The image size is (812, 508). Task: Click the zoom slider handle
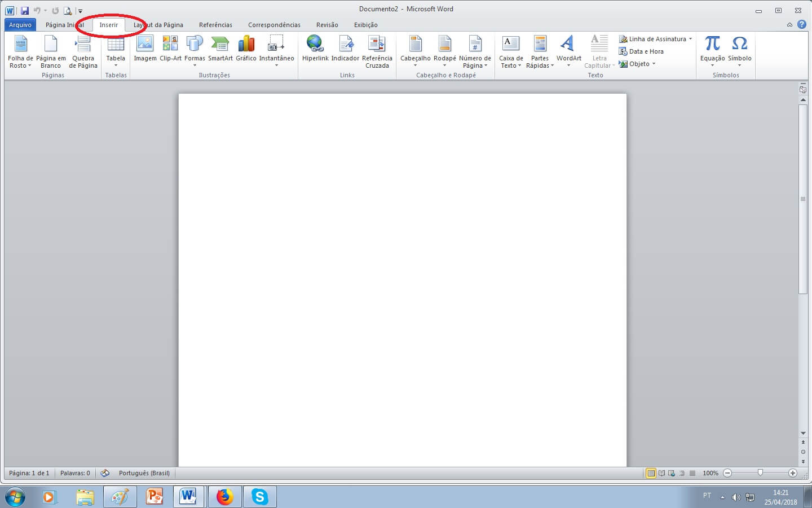760,473
